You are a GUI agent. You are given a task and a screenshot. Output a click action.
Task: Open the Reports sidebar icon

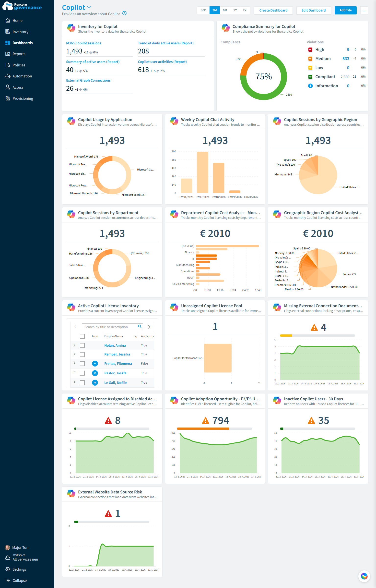click(8, 54)
